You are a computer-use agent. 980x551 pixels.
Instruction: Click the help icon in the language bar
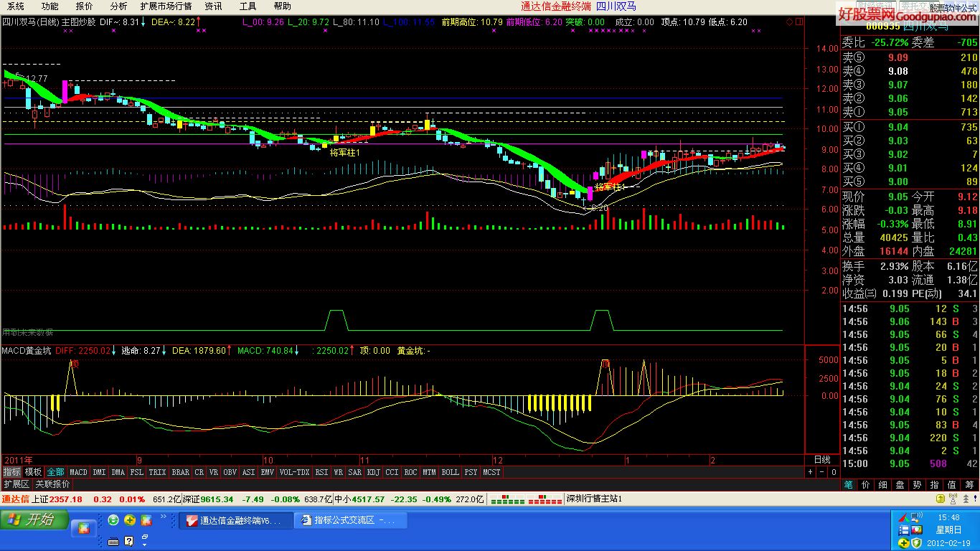[x=129, y=541]
